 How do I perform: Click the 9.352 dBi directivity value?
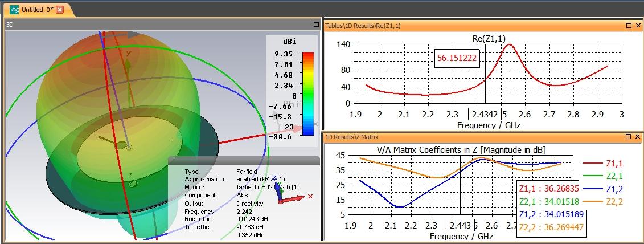point(249,235)
